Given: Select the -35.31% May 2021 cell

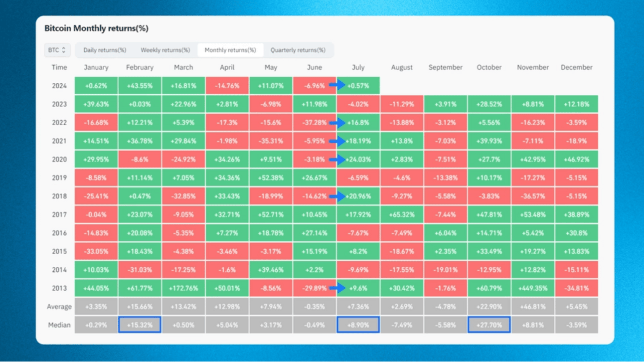Looking at the screenshot, I should (271, 141).
